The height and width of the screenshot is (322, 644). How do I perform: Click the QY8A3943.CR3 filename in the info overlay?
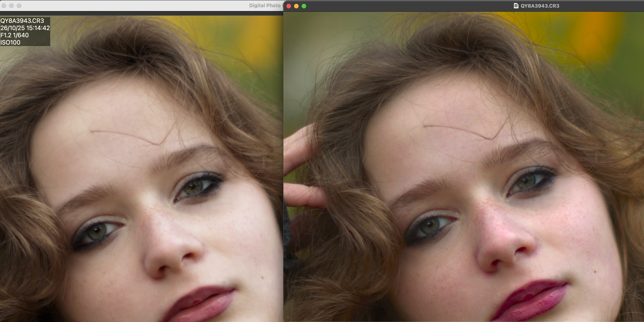22,21
